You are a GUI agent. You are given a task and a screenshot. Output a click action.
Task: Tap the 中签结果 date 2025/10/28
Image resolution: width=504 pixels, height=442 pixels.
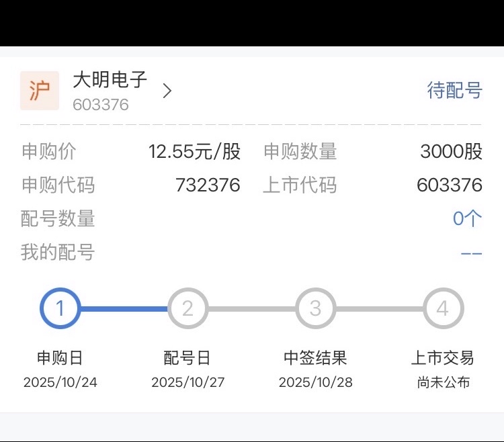coord(315,383)
